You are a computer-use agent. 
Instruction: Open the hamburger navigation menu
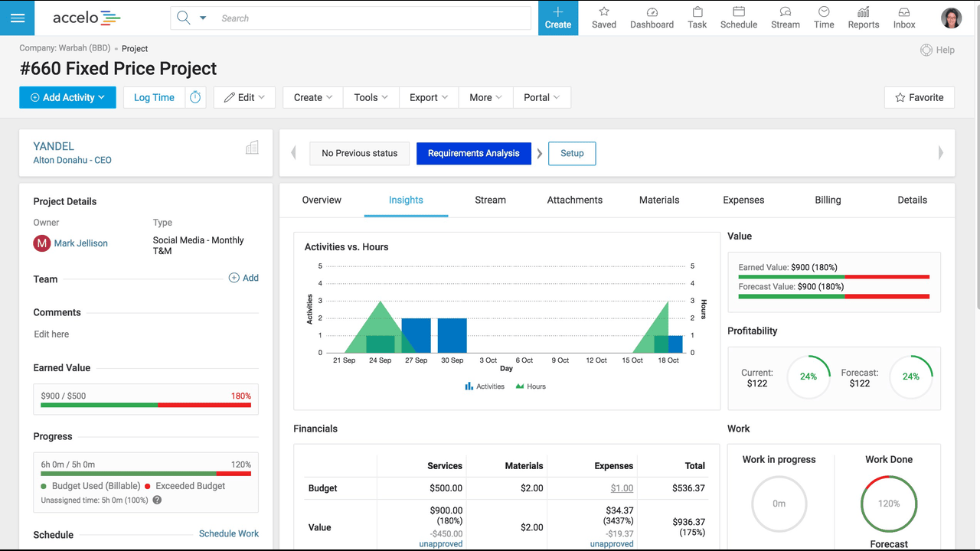(18, 18)
